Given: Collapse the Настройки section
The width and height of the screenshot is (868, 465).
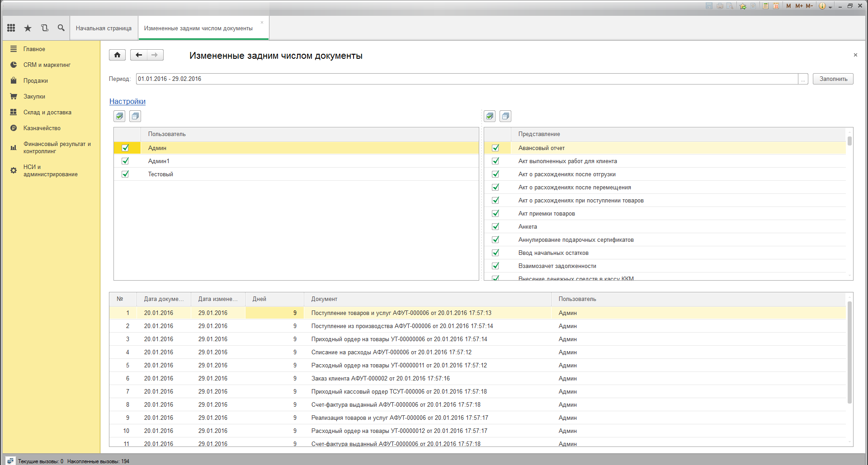Looking at the screenshot, I should pyautogui.click(x=127, y=102).
